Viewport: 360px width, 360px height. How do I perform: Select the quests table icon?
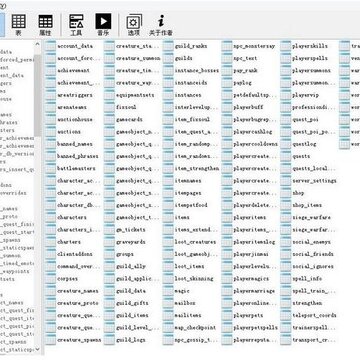286,156
